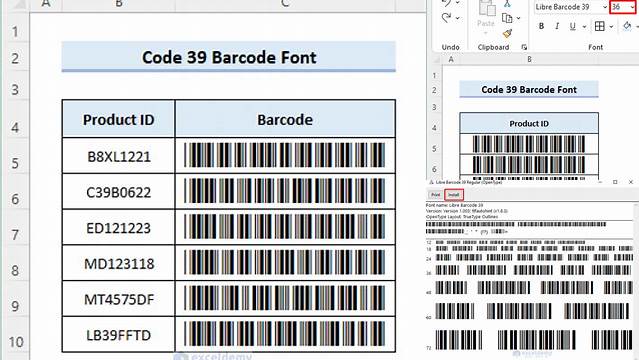This screenshot has width=639, height=360.
Task: Click the Print button in font viewer
Action: click(x=436, y=195)
